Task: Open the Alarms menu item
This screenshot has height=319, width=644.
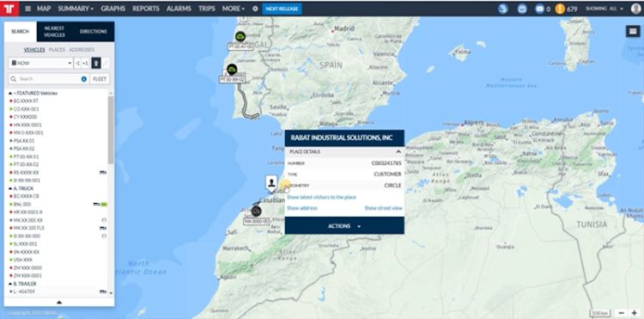Action: tap(179, 9)
